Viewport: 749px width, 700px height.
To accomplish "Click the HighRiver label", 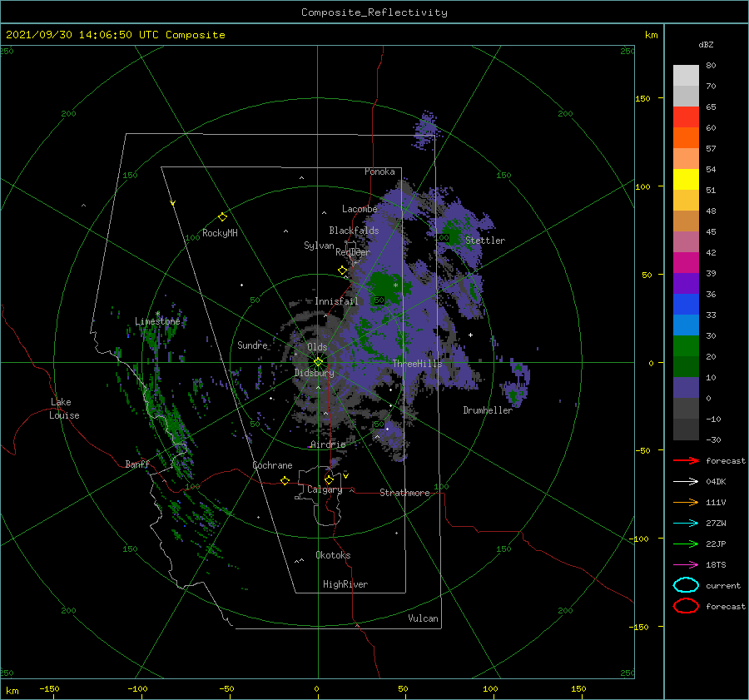I will tap(345, 584).
